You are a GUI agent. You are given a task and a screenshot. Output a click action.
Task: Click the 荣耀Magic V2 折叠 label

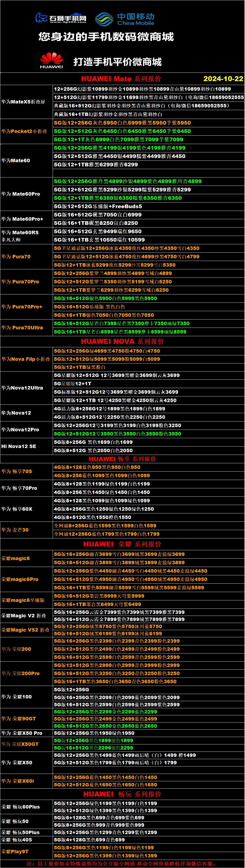(24, 616)
